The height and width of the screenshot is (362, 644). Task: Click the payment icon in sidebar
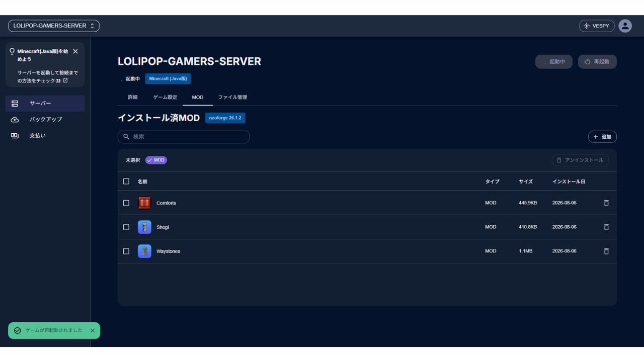click(x=15, y=136)
